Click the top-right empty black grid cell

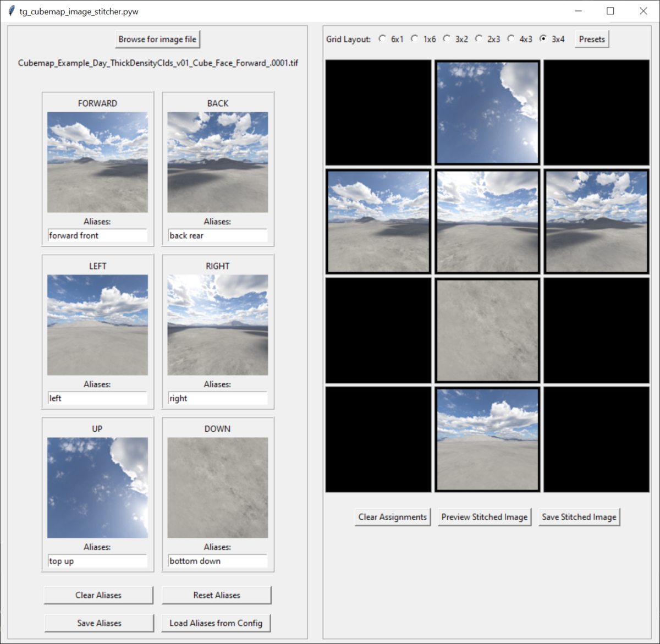(x=596, y=113)
